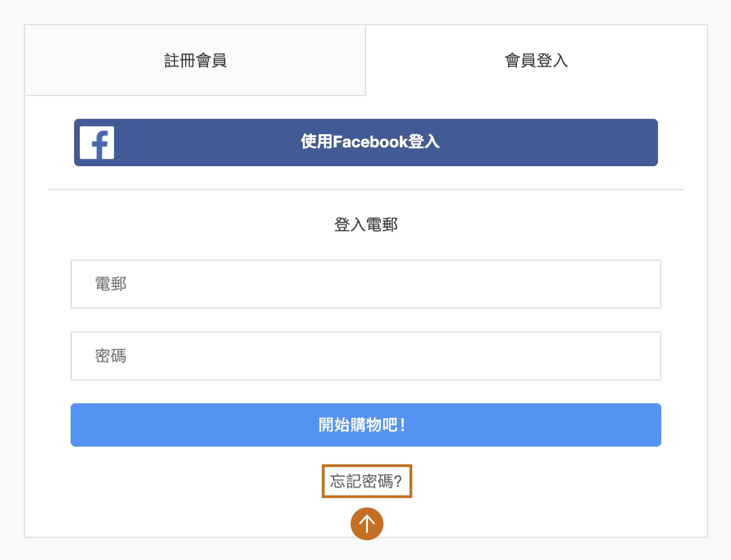Viewport: 731px width, 560px height.
Task: Select the 會員登入 tab
Action: pos(536,61)
